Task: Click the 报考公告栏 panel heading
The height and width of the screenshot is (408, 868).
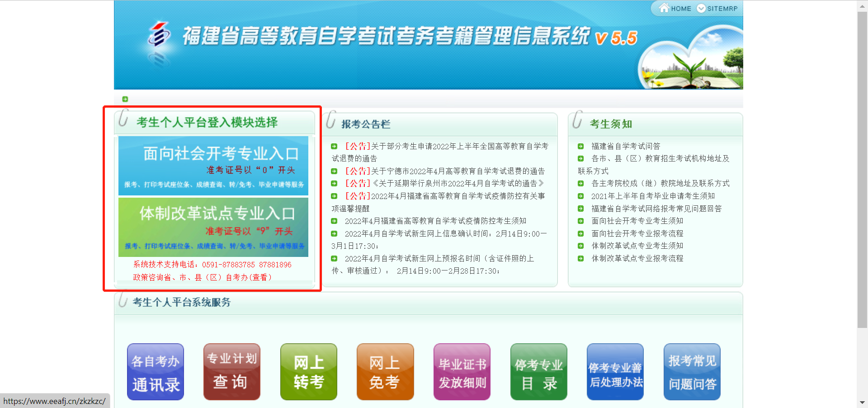Action: [366, 124]
